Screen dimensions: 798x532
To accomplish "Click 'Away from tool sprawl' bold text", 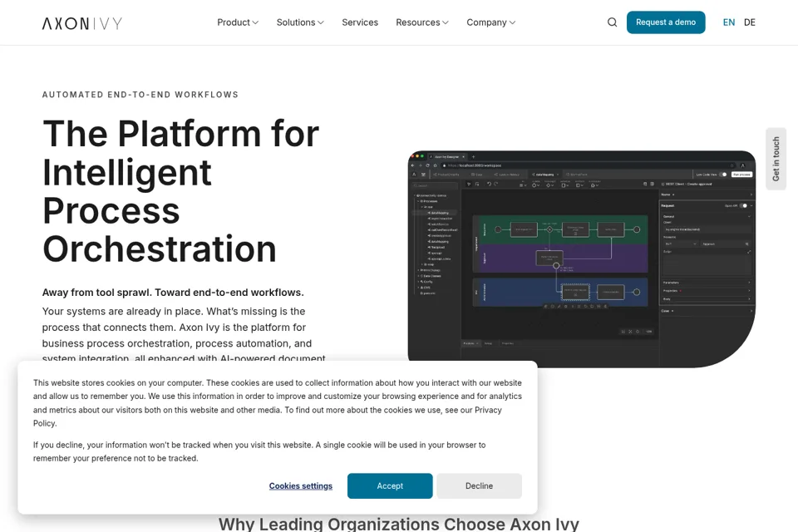I will click(173, 293).
